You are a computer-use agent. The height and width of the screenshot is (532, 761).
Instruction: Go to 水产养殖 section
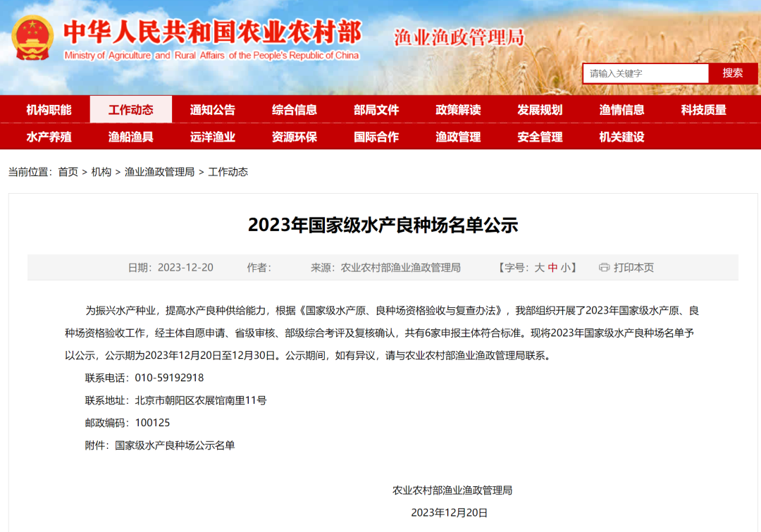pyautogui.click(x=49, y=137)
